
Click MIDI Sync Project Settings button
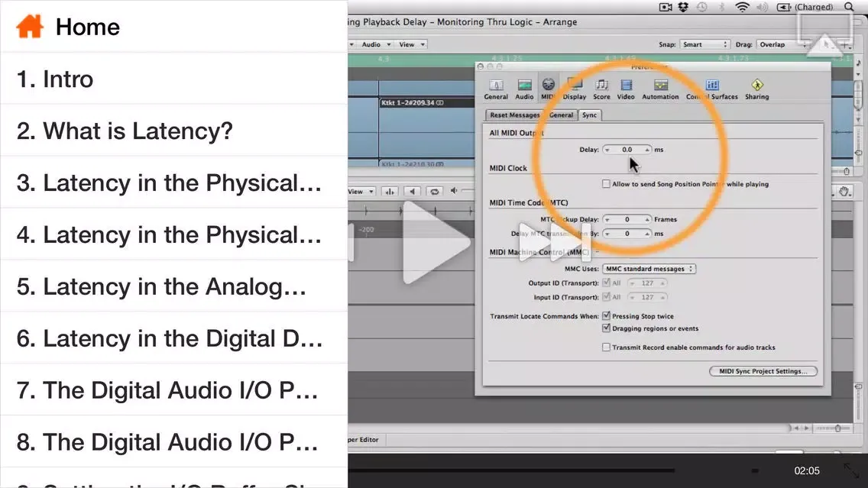point(763,371)
